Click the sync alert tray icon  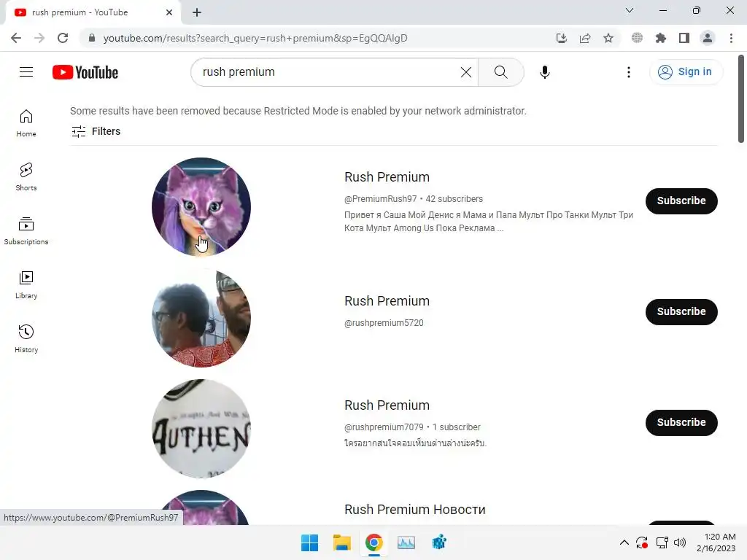point(642,542)
